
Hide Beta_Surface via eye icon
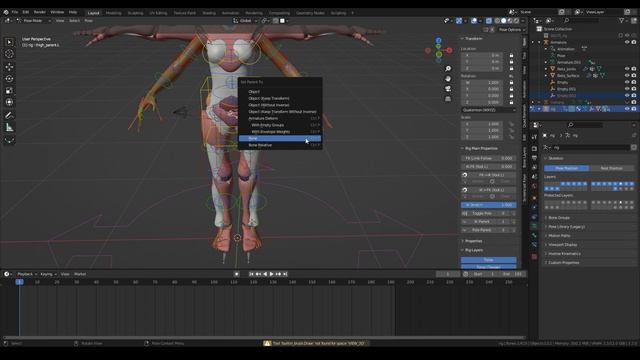coord(627,76)
